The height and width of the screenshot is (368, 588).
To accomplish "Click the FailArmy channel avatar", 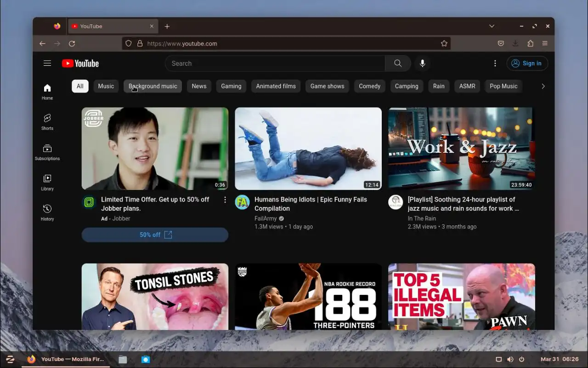I will [x=243, y=202].
